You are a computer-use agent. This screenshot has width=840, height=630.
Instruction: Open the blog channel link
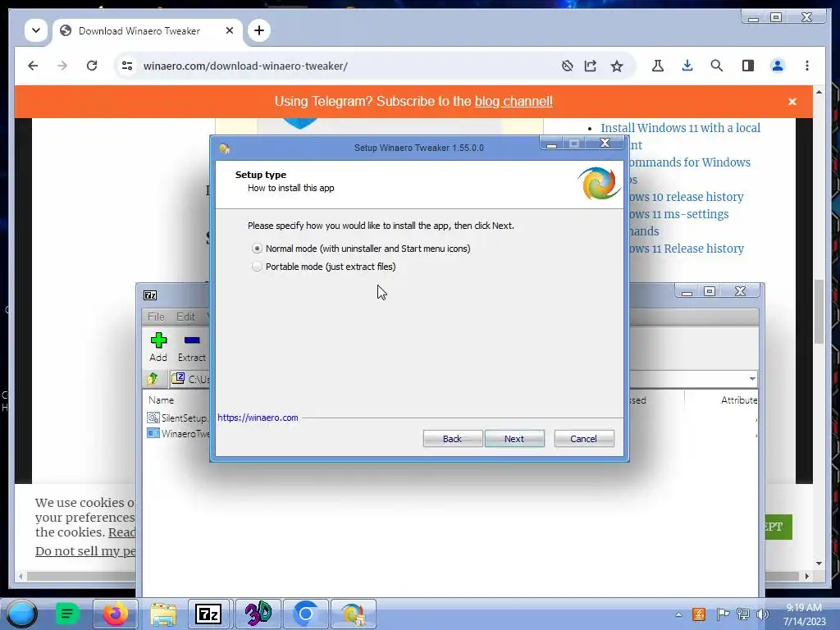click(514, 101)
